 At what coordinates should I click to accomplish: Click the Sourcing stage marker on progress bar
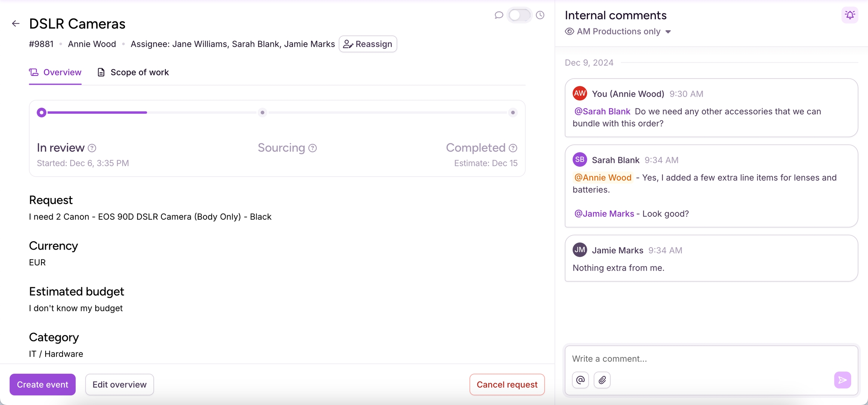point(263,113)
